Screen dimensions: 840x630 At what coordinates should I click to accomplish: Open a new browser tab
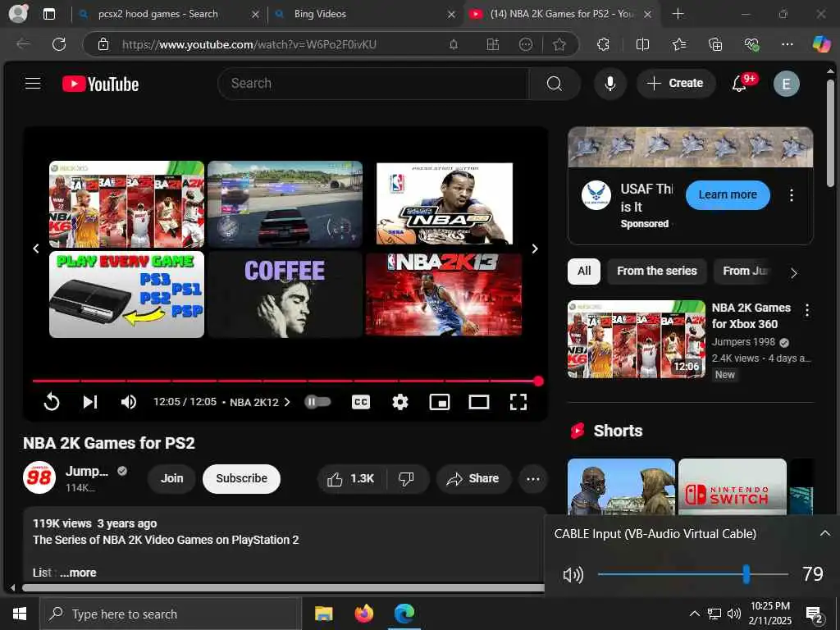tap(678, 14)
